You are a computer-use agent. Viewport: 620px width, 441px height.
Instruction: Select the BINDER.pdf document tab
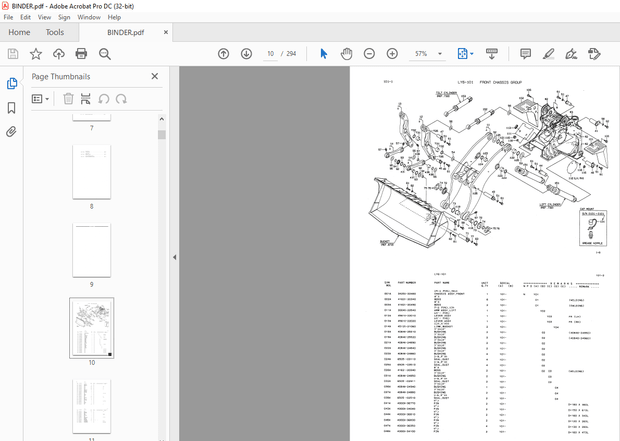coord(126,32)
